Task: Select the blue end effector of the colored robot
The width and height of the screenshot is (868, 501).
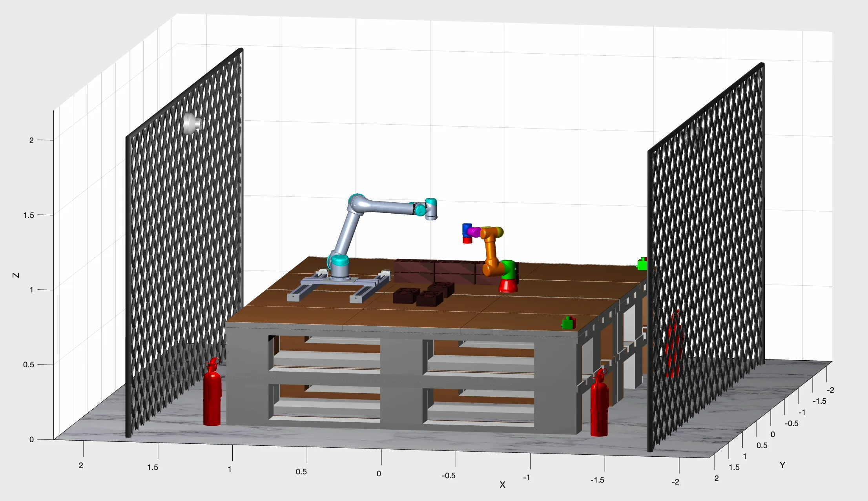Action: click(x=467, y=230)
